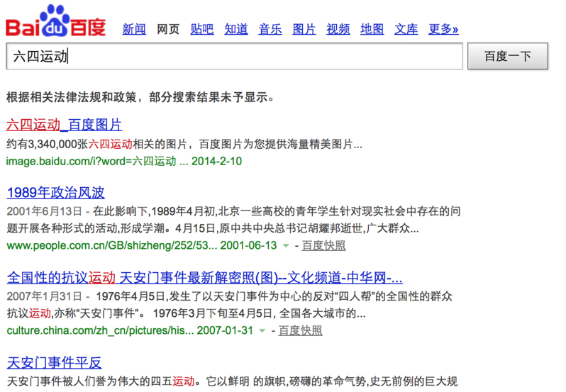Open the 1989年政治风波 result link
Screen dimensions: 566x392
55,193
